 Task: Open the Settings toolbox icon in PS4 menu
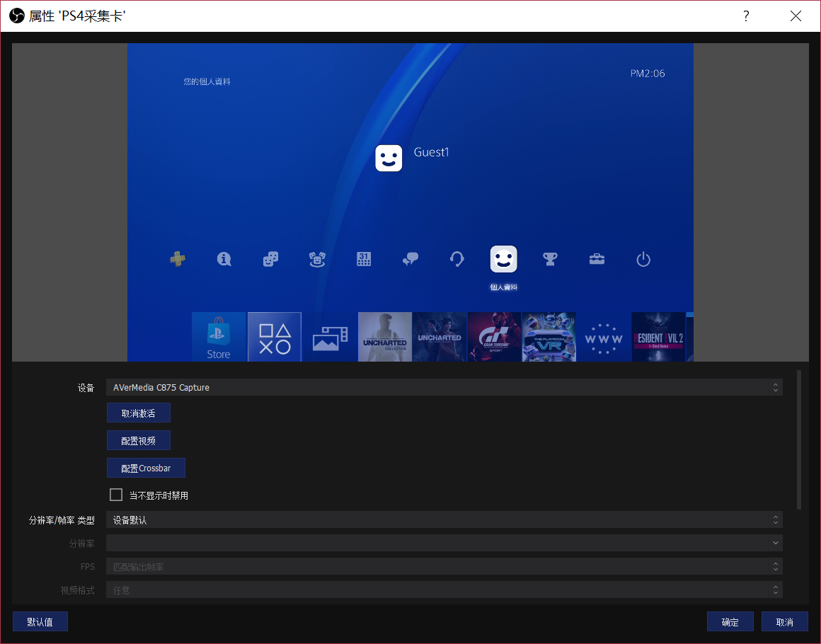point(597,258)
